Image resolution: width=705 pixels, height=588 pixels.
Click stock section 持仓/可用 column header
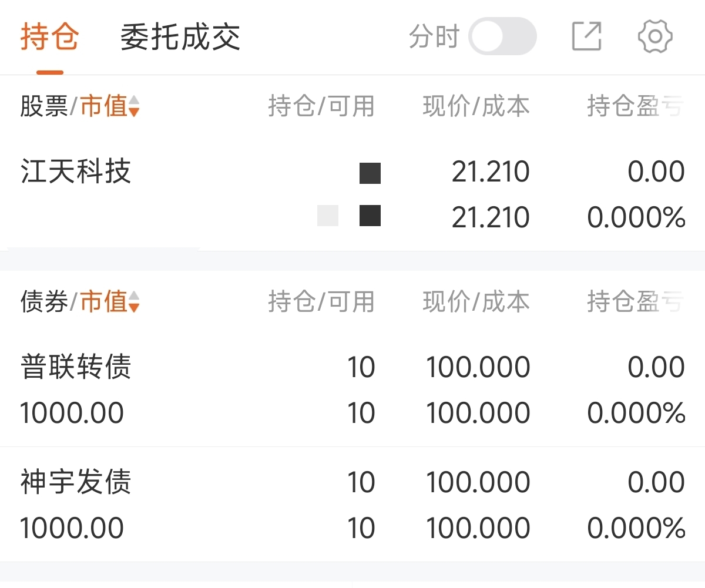click(x=321, y=106)
